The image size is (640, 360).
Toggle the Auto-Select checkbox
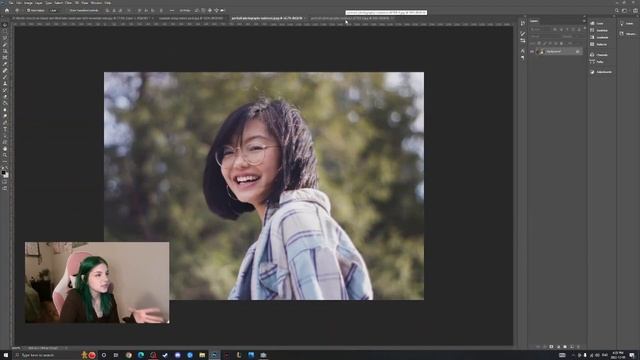29,10
